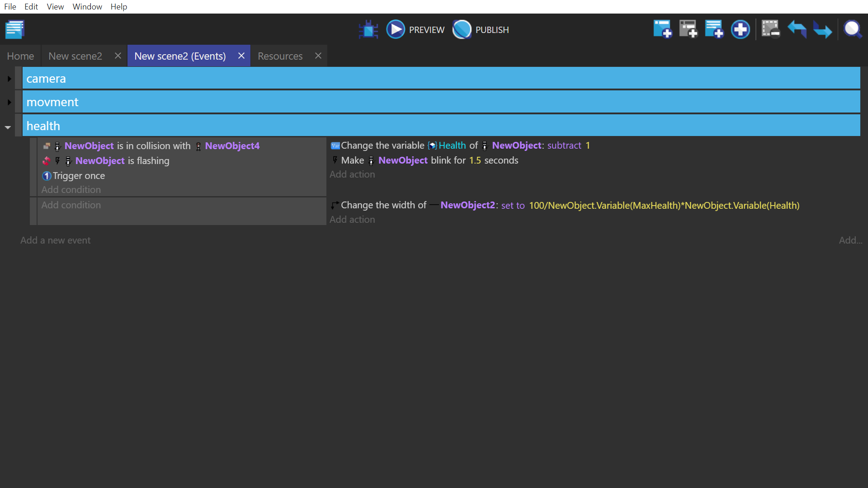Select the camera group title
868x488 pixels.
(46, 79)
